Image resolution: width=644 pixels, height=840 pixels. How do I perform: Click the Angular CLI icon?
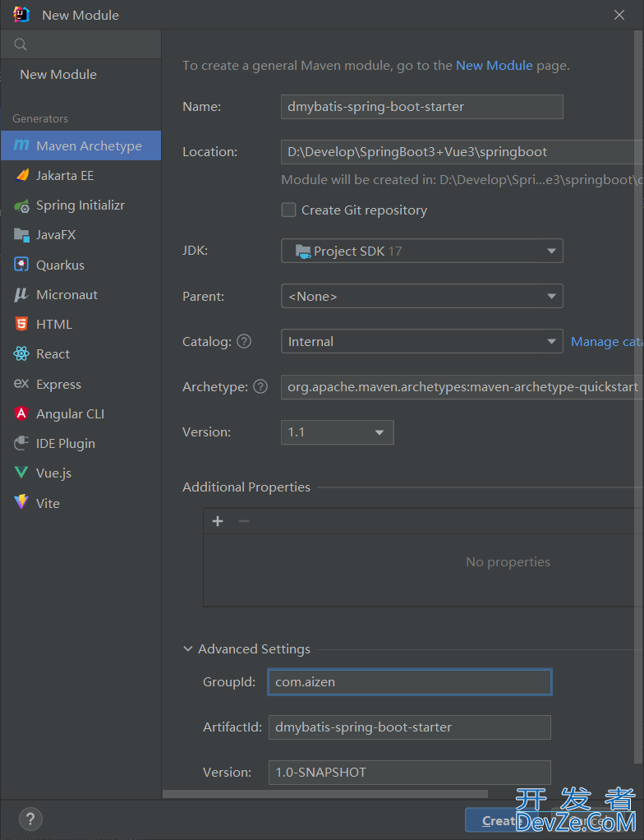(21, 413)
